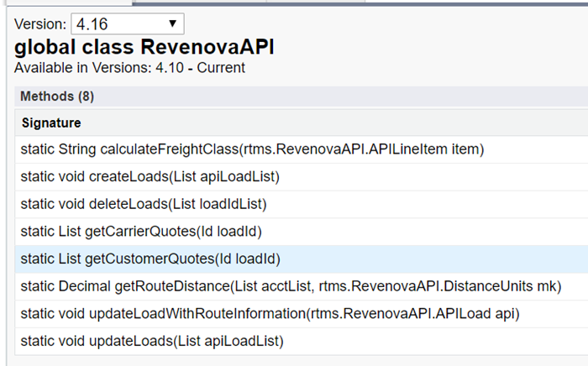Image resolution: width=588 pixels, height=366 pixels.
Task: Select the highlighted getCustomerQuotes method row
Action: [x=302, y=259]
